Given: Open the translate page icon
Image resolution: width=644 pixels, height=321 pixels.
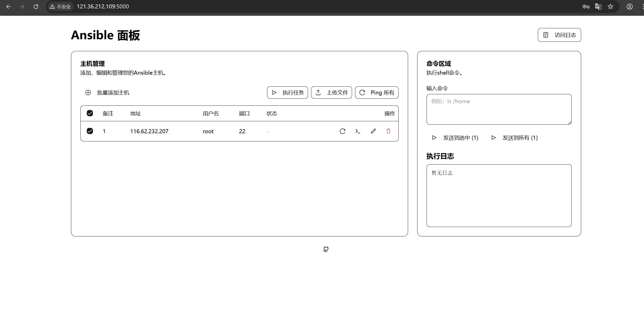Looking at the screenshot, I should [x=598, y=7].
